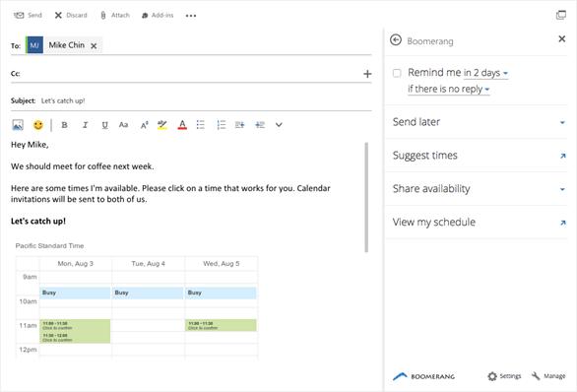Toggle underline formatting
This screenshot has height=392, width=577.
click(x=105, y=125)
